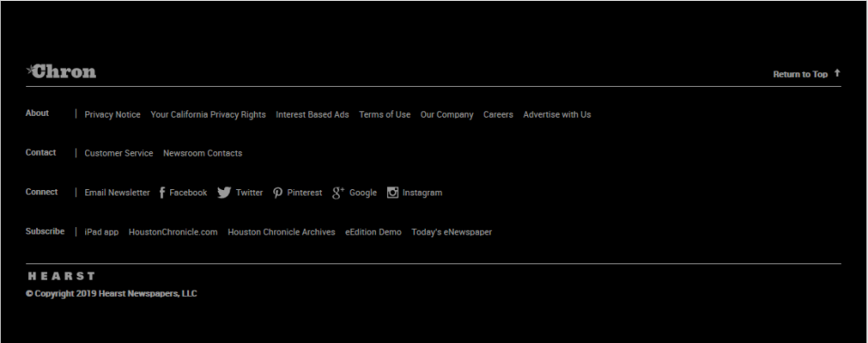Open the iPad app link
This screenshot has height=343, width=868.
point(101,233)
